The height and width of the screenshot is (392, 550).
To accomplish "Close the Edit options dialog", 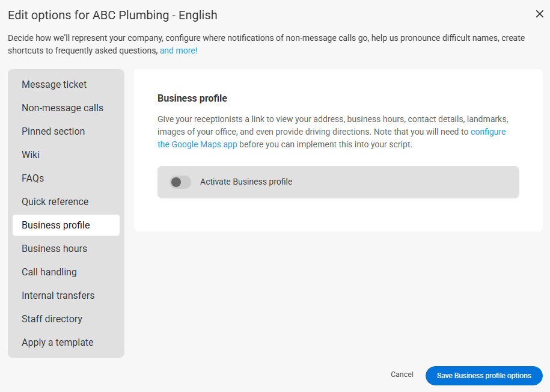I will point(539,14).
